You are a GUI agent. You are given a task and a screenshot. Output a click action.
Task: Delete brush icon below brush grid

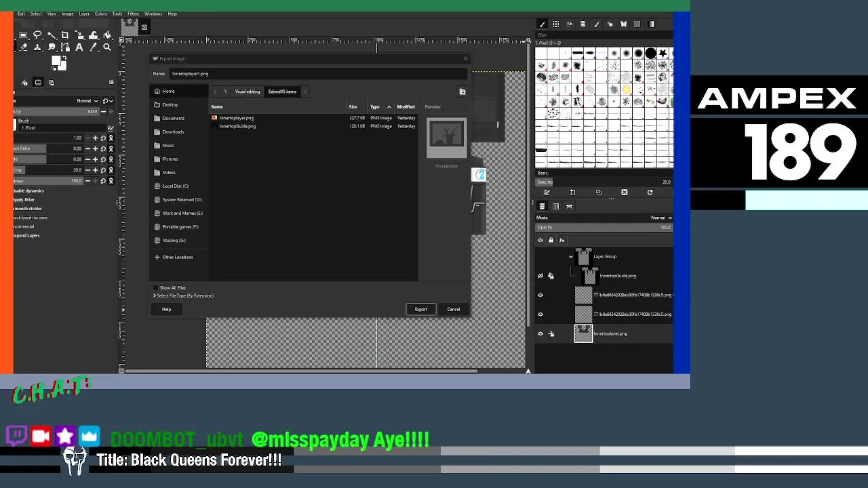(x=625, y=192)
